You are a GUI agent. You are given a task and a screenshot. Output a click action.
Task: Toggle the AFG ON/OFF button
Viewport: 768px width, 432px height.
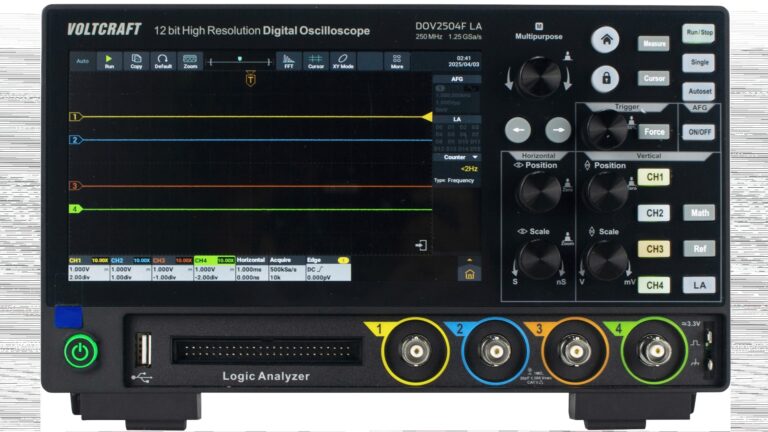(x=699, y=132)
